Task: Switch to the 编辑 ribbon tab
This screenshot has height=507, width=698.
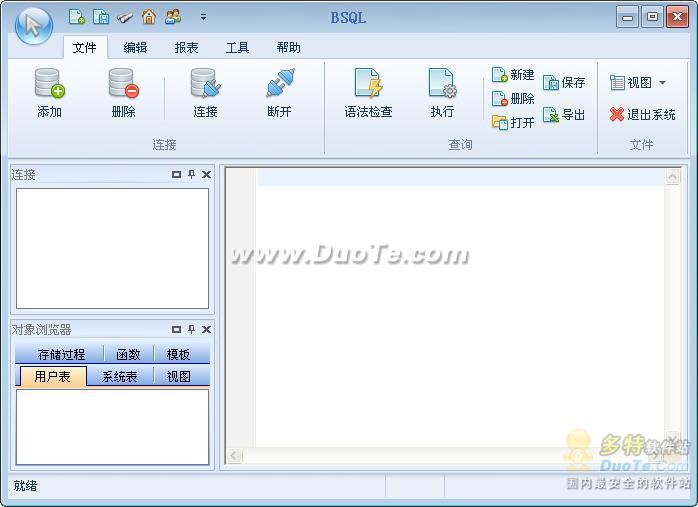Action: [x=135, y=48]
